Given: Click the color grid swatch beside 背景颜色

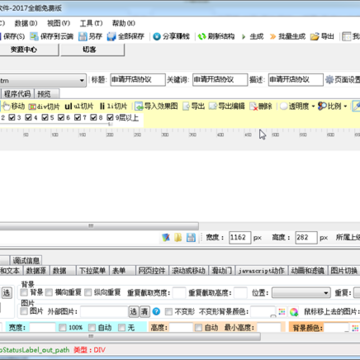Looking at the screenshot, I should tap(356, 328).
